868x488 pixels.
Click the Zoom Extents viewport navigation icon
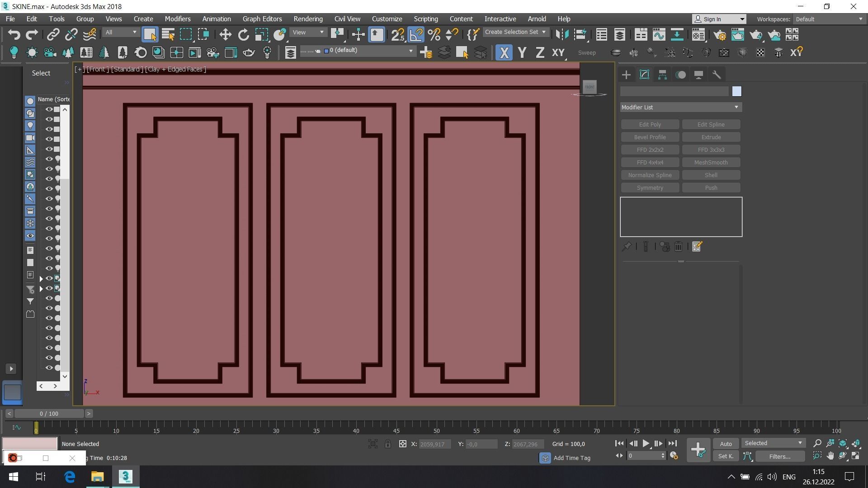(x=843, y=444)
